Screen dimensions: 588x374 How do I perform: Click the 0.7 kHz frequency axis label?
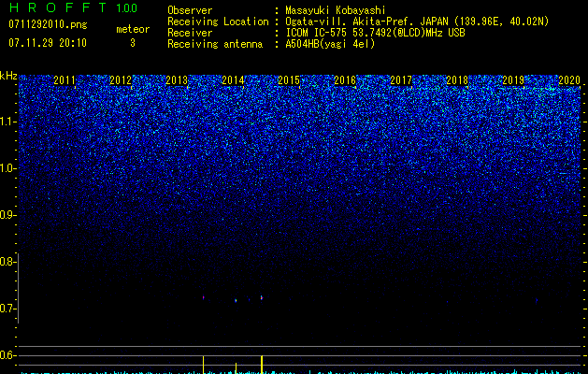(x=8, y=309)
